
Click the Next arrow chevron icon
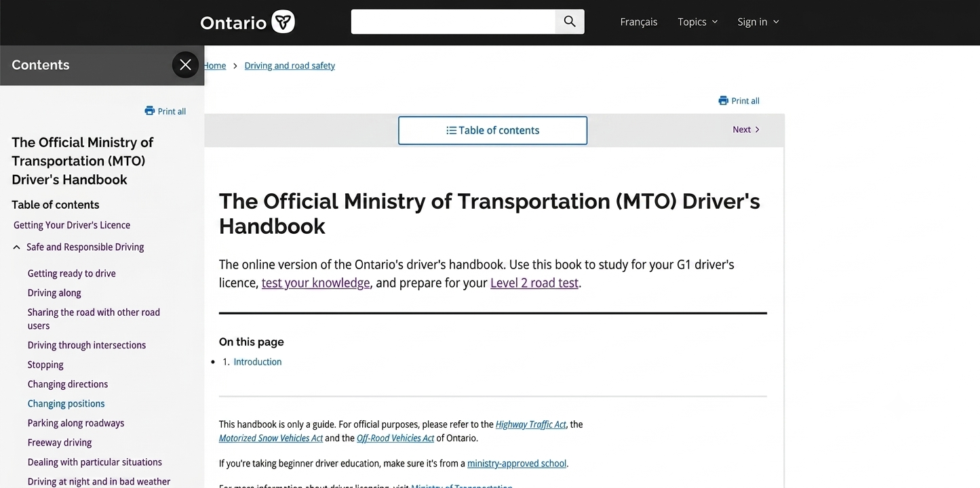[758, 129]
